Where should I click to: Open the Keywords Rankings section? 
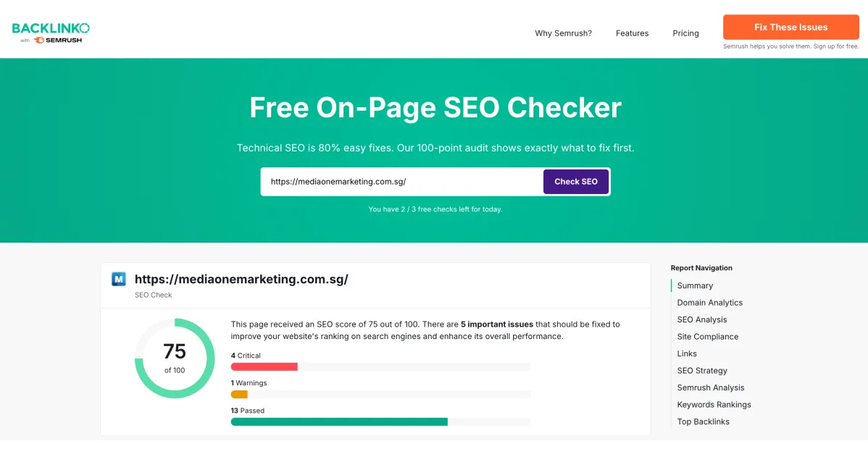714,404
